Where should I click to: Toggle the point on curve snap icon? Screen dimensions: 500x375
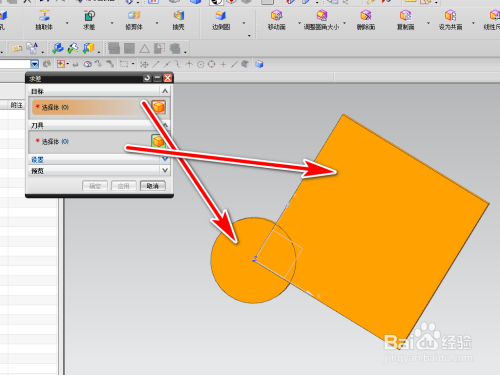234,64
